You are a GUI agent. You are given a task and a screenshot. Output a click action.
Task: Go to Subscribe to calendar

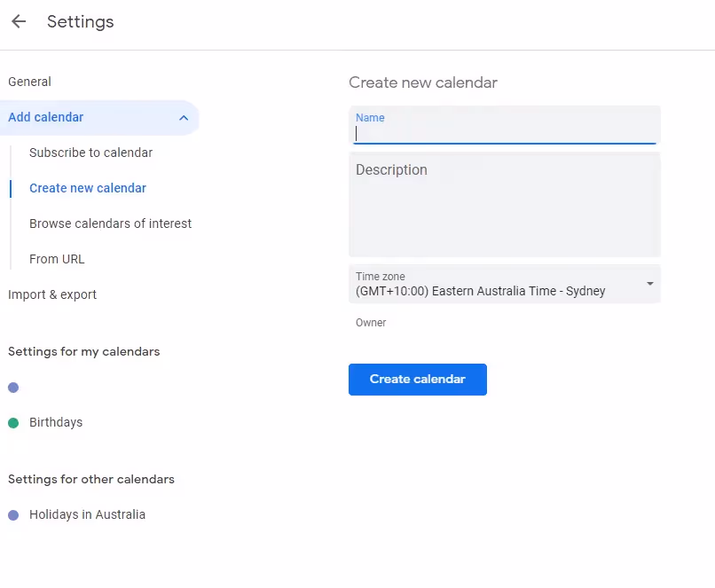pyautogui.click(x=90, y=153)
